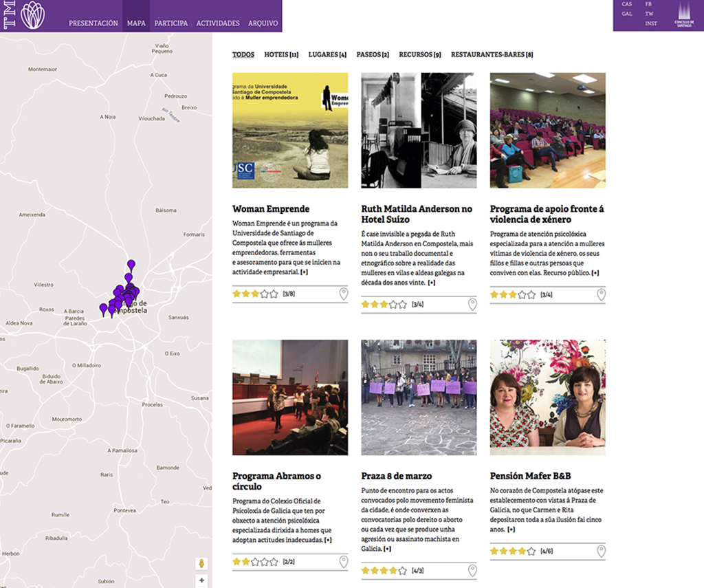
Task: Click location pin on Ruth Matilda Anderson card
Action: click(472, 305)
